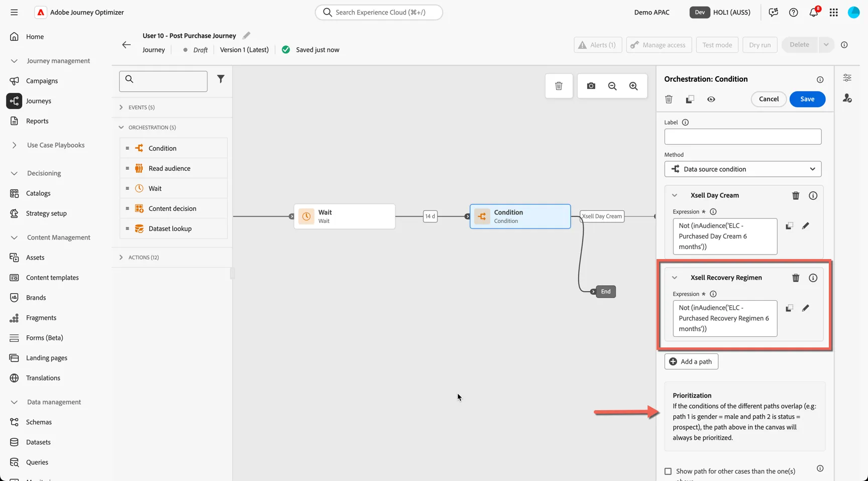This screenshot has width=868, height=481.
Task: Focus the Search Experience Cloud field
Action: (379, 12)
